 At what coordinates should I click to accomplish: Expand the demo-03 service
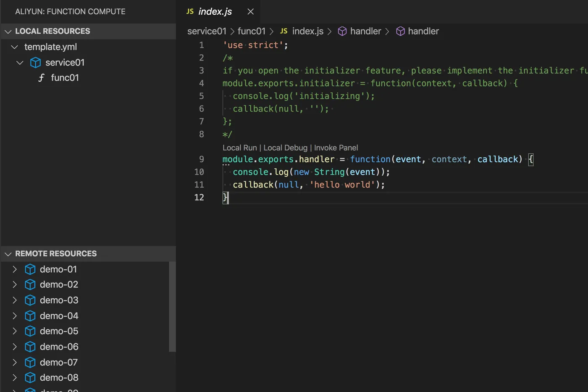click(x=15, y=300)
